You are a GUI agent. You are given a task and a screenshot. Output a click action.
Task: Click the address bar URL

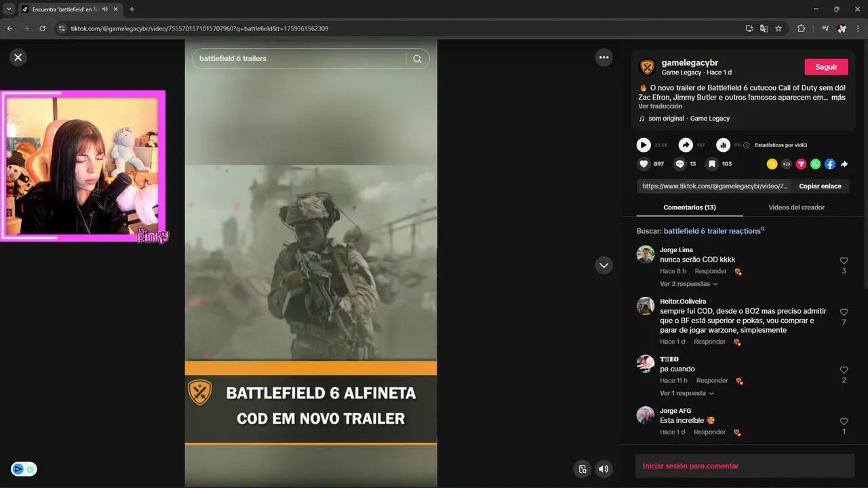tap(199, 28)
